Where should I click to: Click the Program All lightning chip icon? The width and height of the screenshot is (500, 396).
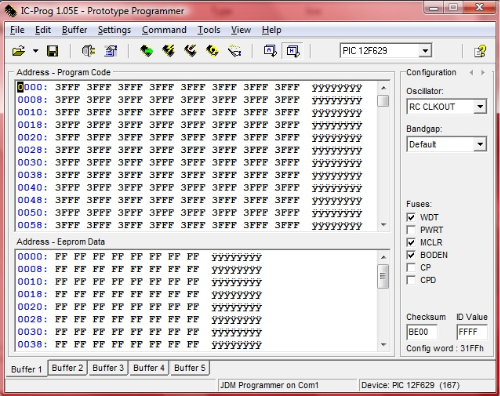click(168, 51)
